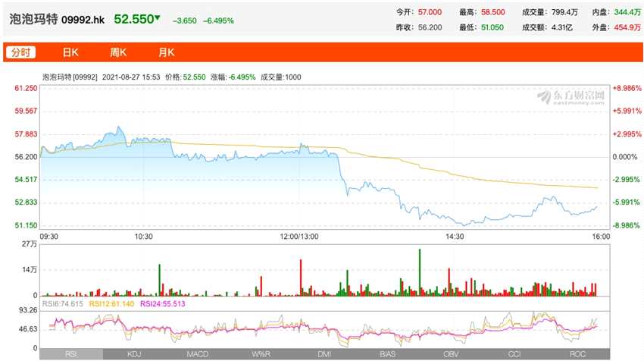Click the RSI24:55.513 legend label
This screenshot has height=361, width=644.
pos(163,304)
